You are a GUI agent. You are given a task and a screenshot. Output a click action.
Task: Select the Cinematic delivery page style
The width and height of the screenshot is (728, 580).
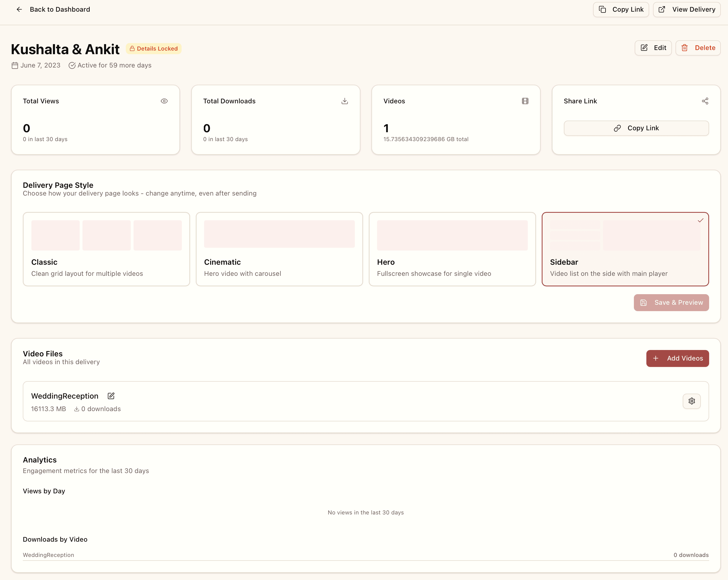(x=279, y=249)
